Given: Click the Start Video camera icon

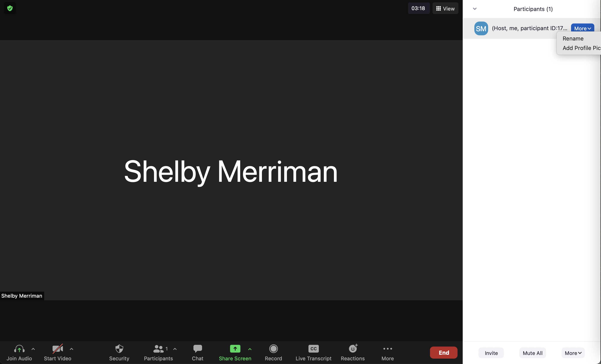Looking at the screenshot, I should click(x=58, y=349).
